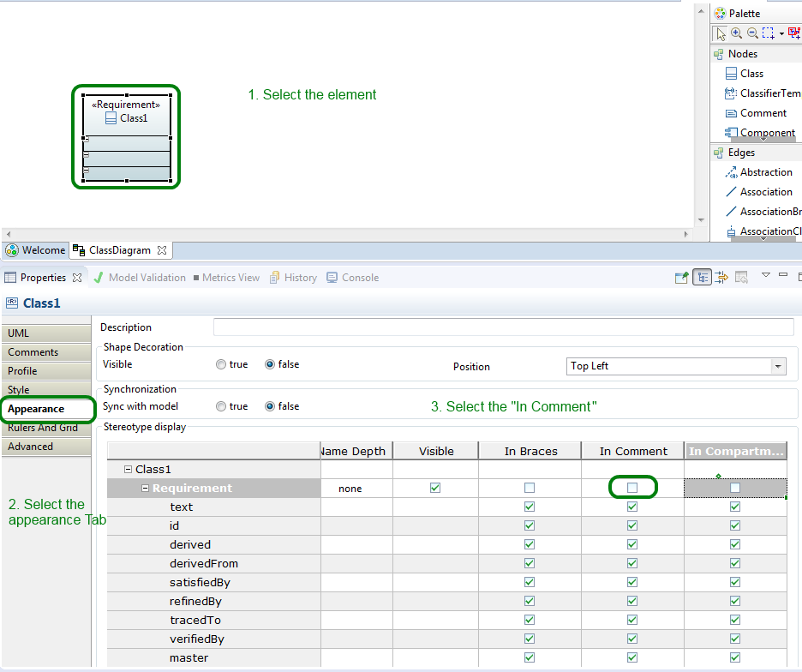802x672 pixels.
Task: Set Sync with model to true
Action: (221, 406)
